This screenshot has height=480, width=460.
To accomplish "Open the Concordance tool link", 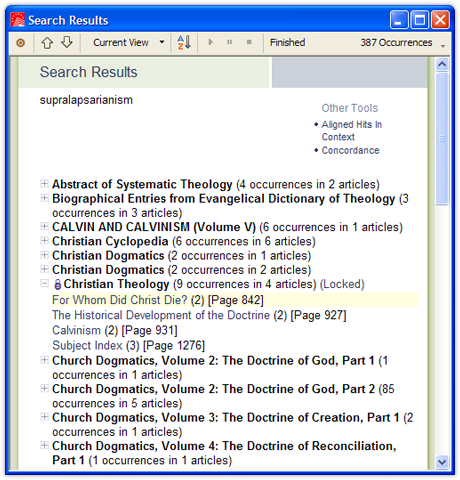I will coord(350,150).
